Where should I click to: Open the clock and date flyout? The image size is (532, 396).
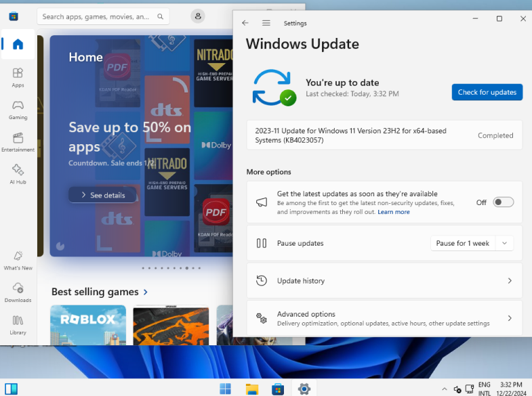(511, 389)
